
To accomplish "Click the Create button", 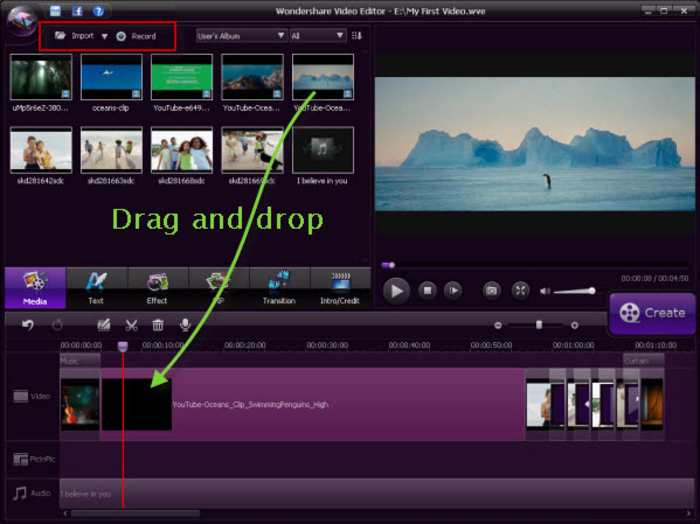I will point(652,313).
